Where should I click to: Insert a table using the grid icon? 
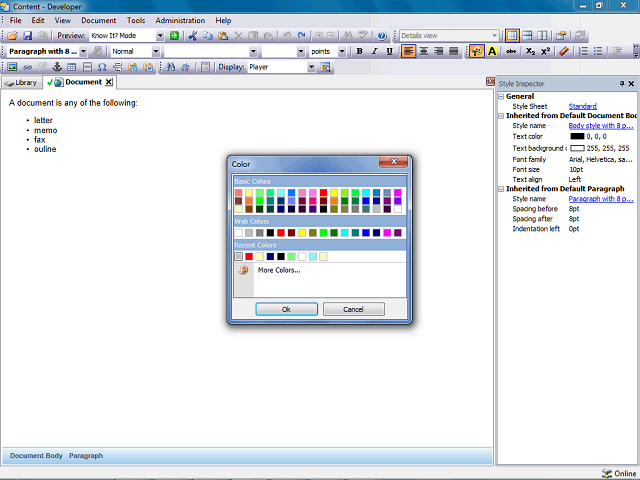click(71, 67)
